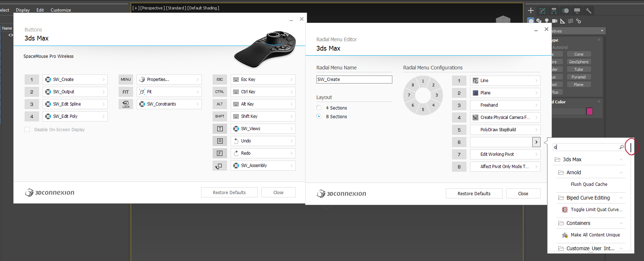Image resolution: width=644 pixels, height=261 pixels.
Task: Open the empty section 6 command flyout
Action: point(536,142)
